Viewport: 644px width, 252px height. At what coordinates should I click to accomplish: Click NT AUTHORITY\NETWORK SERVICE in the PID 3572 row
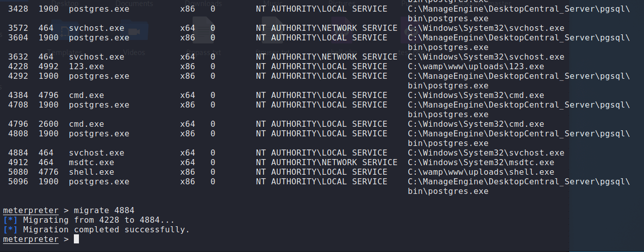click(x=327, y=28)
